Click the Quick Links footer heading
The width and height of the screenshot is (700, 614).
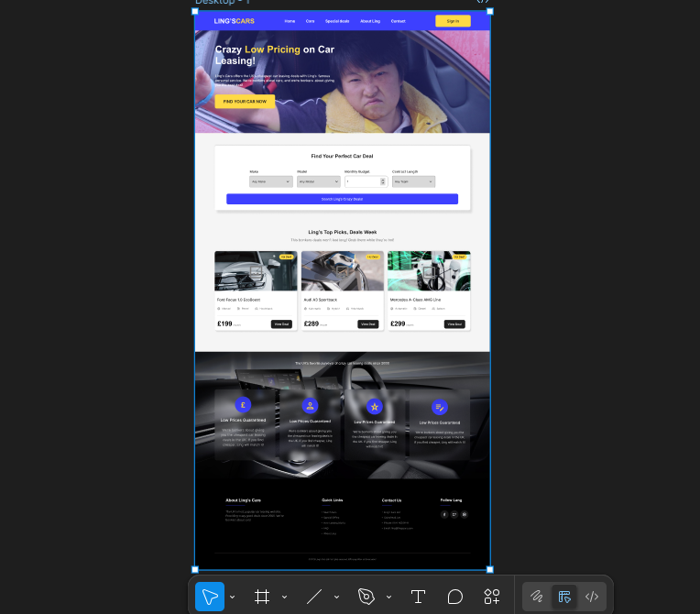pos(333,500)
